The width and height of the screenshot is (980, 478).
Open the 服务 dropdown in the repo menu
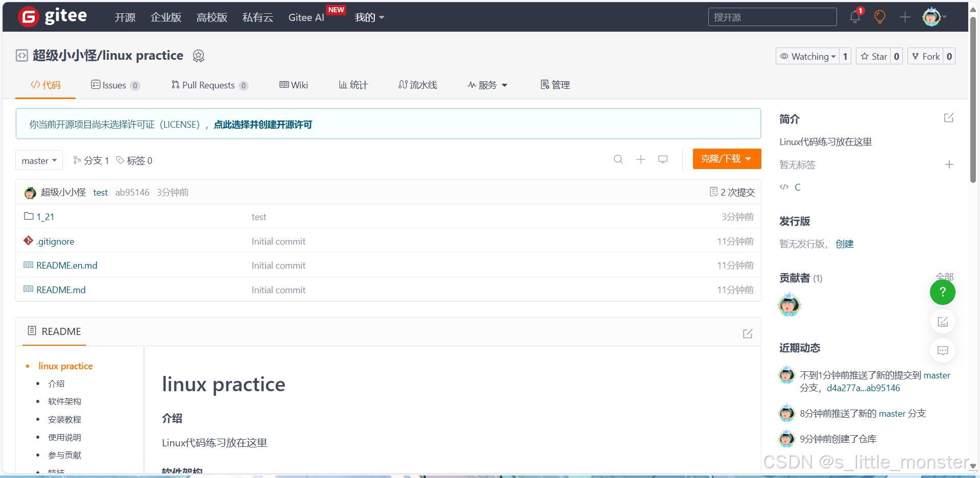pyautogui.click(x=487, y=85)
